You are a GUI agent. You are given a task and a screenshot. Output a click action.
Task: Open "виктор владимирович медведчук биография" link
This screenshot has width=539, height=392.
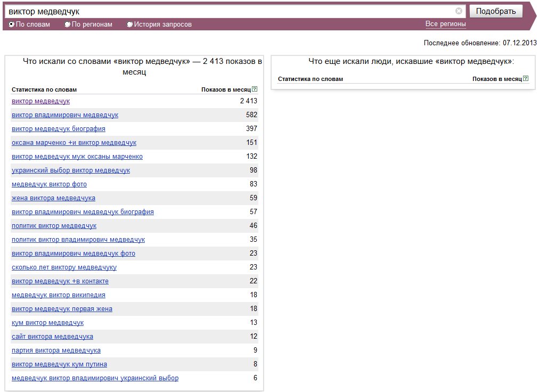(x=83, y=212)
